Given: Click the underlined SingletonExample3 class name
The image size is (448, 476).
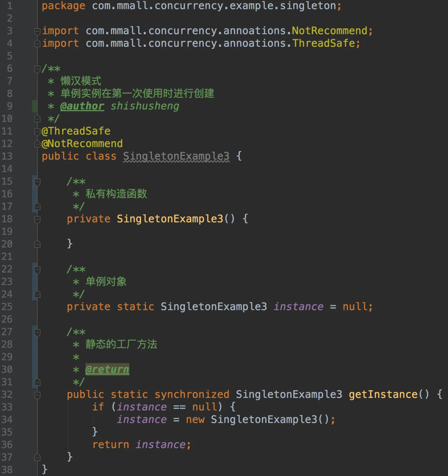Looking at the screenshot, I should (176, 156).
